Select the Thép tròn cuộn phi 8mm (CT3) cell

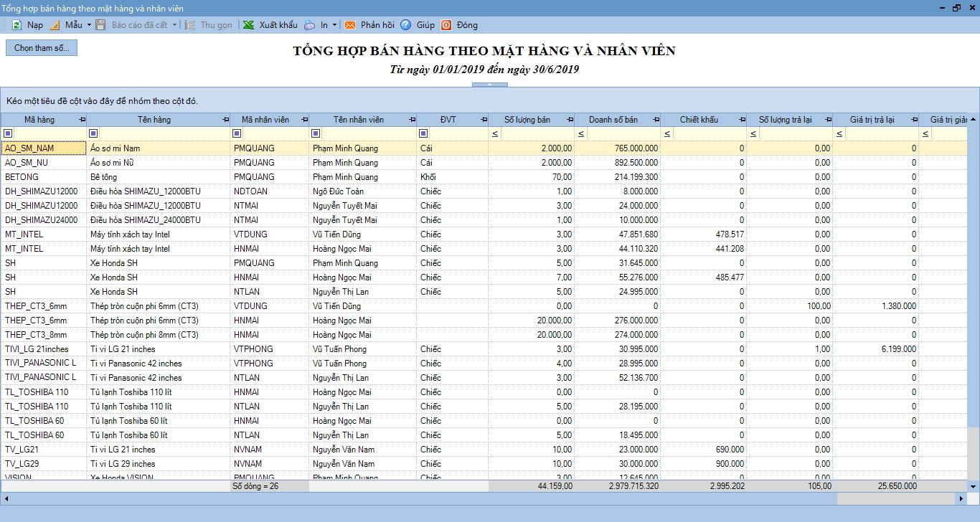[x=159, y=335]
